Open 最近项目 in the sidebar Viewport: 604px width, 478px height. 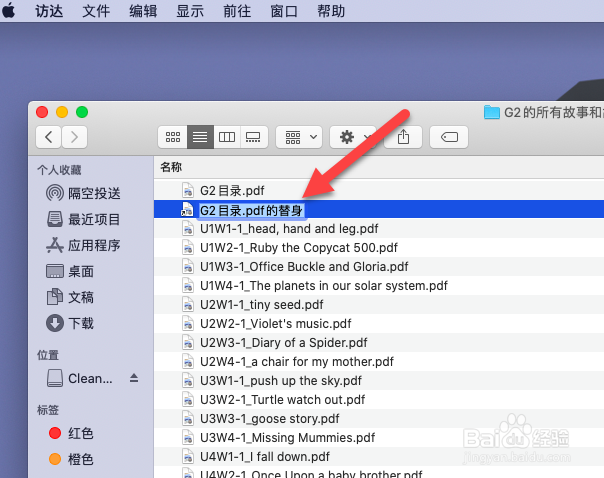click(83, 220)
